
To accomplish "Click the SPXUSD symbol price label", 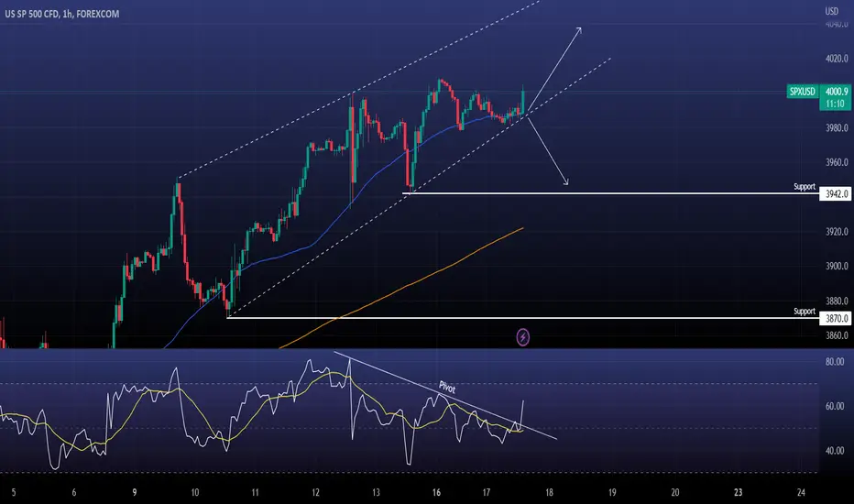I will [803, 92].
